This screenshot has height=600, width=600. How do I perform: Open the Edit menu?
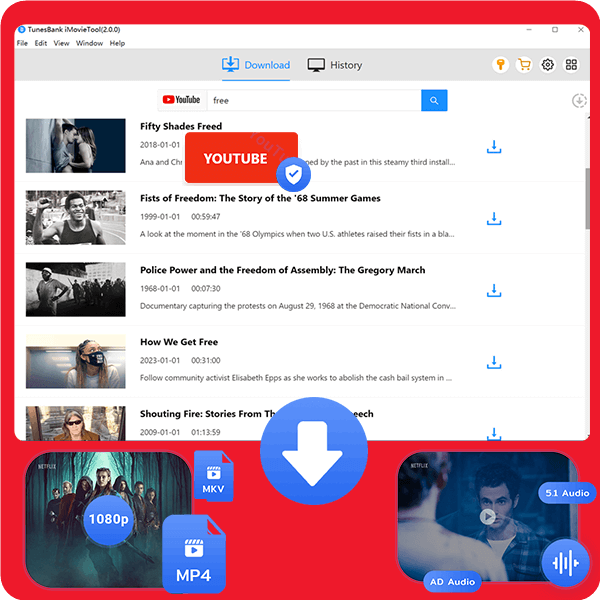pos(41,43)
